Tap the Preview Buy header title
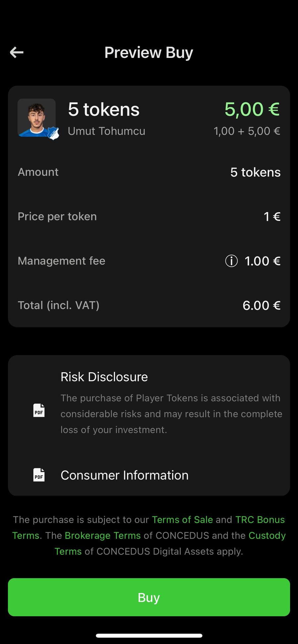Image resolution: width=298 pixels, height=644 pixels. pyautogui.click(x=149, y=53)
